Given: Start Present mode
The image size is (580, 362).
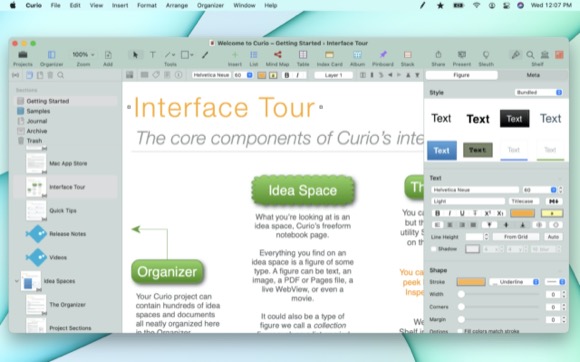Looking at the screenshot, I should [x=462, y=55].
